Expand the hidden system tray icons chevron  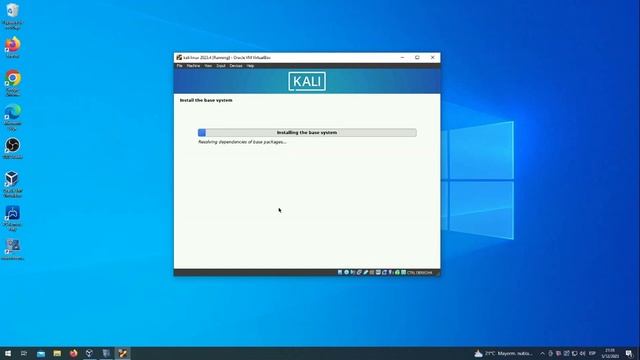tap(542, 353)
